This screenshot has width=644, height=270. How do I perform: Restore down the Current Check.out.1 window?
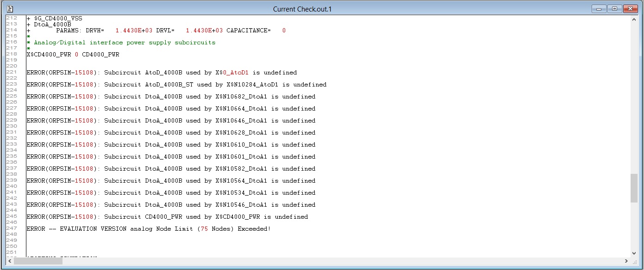click(x=614, y=9)
